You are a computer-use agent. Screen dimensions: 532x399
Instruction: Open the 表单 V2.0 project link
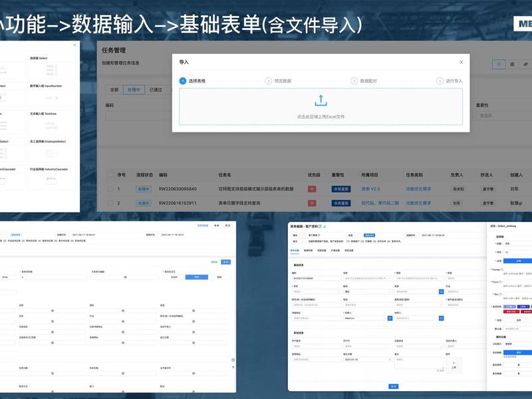pos(370,189)
